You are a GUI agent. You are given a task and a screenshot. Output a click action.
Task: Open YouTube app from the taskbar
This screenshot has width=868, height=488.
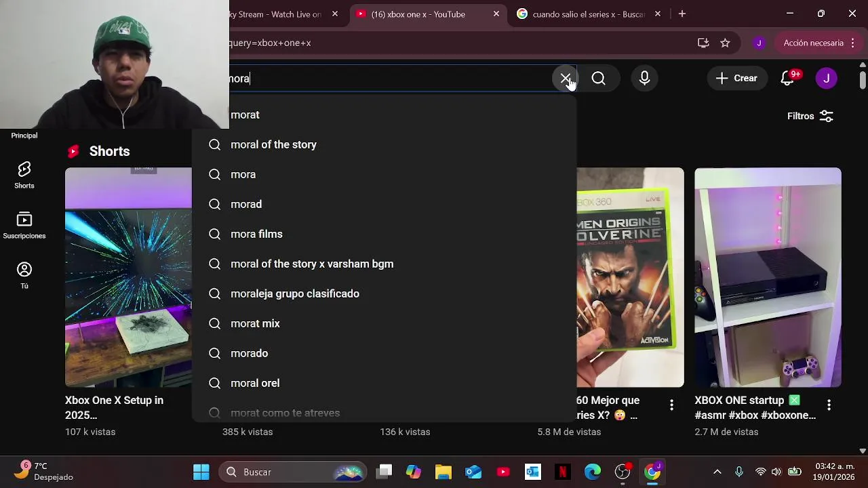point(503,472)
